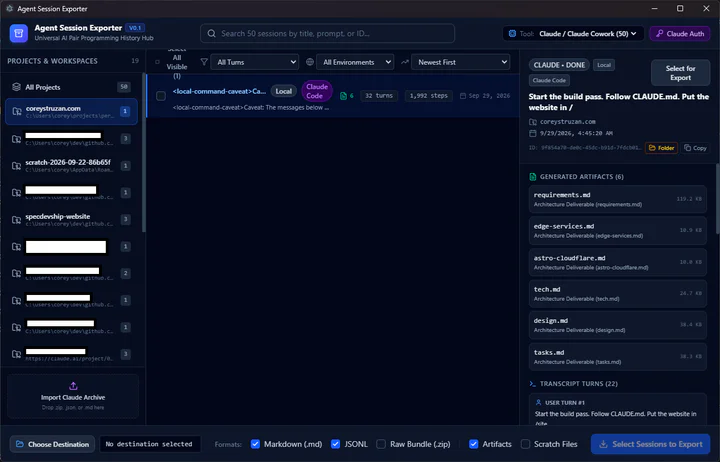Open the session Folder button
The image size is (720, 462).
pyautogui.click(x=661, y=148)
